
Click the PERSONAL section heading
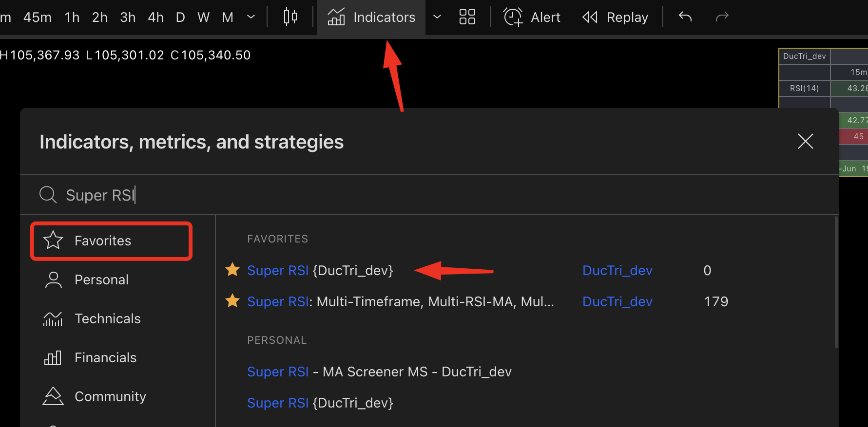click(277, 340)
